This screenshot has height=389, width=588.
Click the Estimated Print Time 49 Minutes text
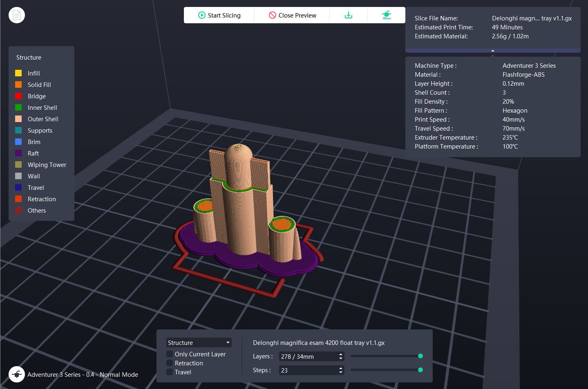[507, 27]
